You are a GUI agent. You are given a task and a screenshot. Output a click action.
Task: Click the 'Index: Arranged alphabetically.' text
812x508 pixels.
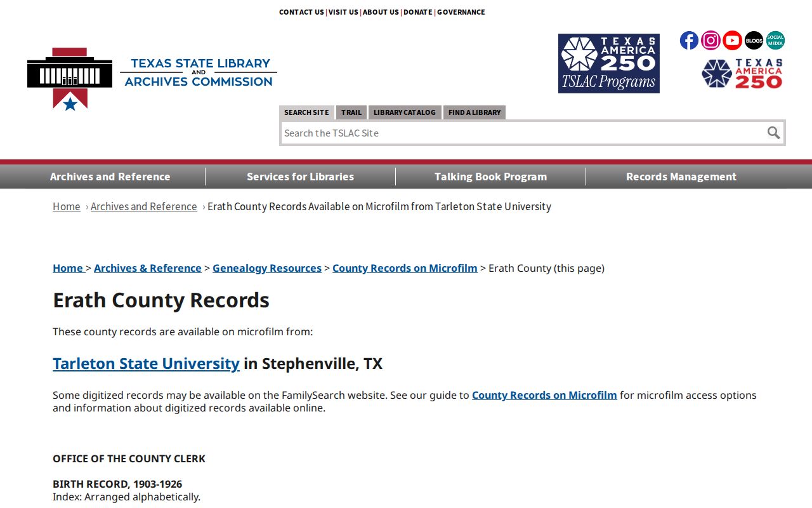127,497
